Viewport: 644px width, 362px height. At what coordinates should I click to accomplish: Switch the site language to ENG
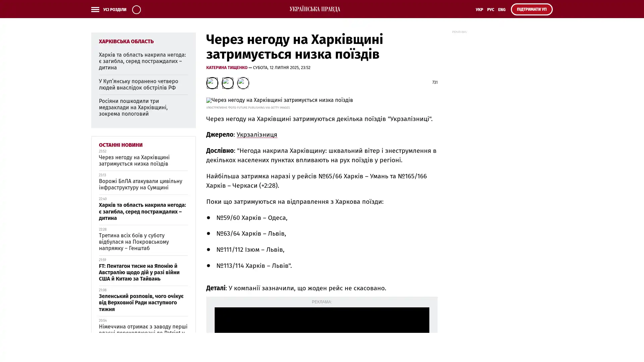tap(501, 10)
